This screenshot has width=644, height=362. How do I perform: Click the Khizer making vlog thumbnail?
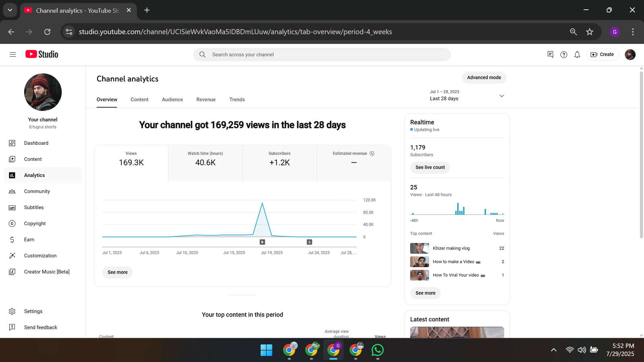[x=419, y=248]
